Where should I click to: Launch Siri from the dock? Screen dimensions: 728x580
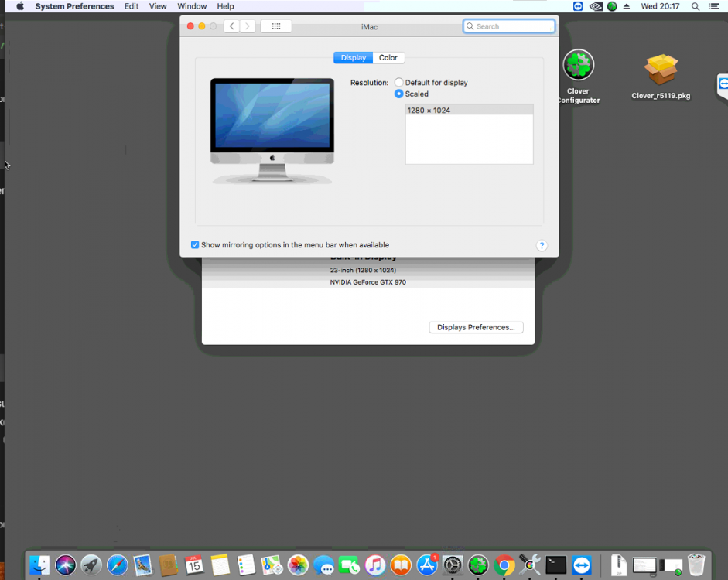point(66,565)
